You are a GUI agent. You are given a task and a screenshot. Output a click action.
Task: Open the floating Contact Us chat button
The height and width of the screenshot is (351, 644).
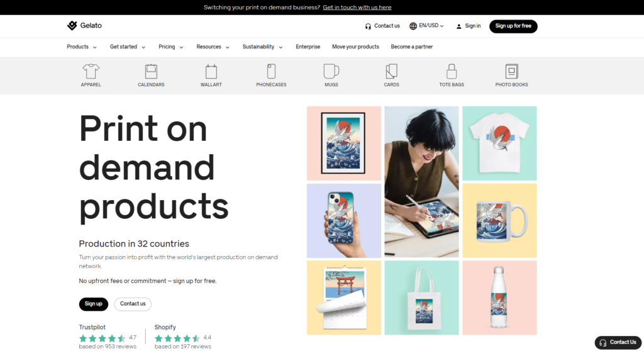tap(618, 343)
